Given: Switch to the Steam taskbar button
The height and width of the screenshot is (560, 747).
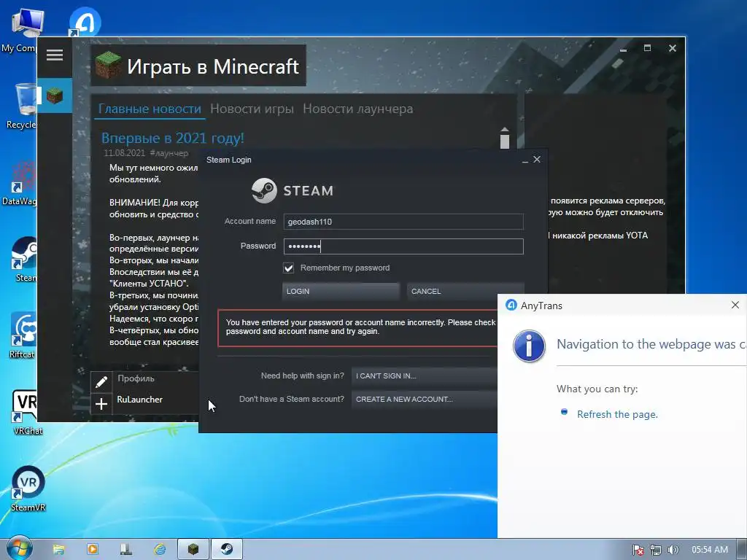Looking at the screenshot, I should click(227, 549).
